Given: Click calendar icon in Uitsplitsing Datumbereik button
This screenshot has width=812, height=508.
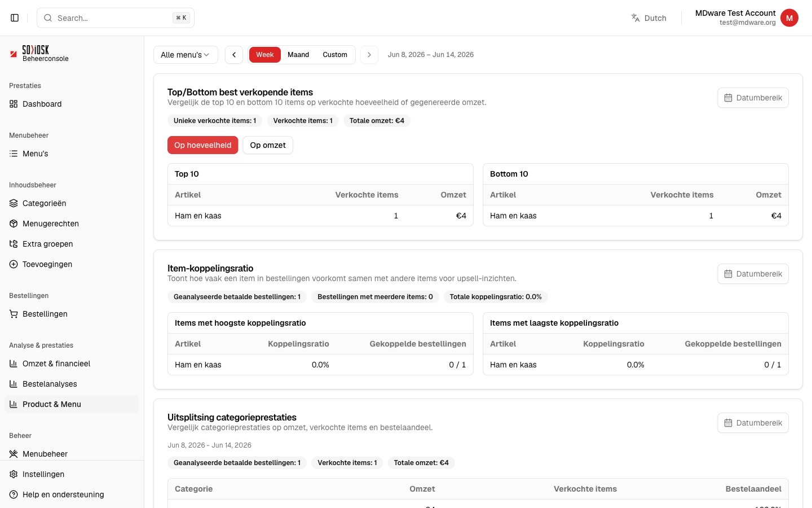Looking at the screenshot, I should tap(729, 423).
